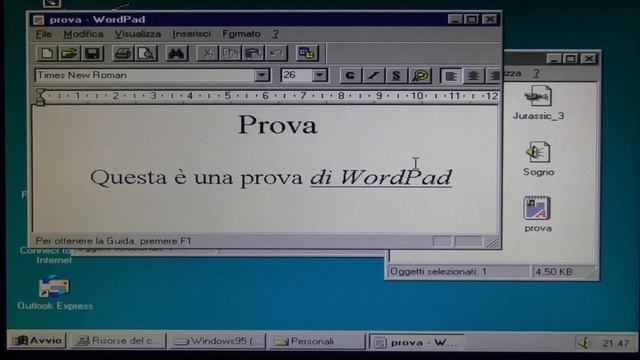The width and height of the screenshot is (640, 360).
Task: Open the Avvio start button
Action: point(37,341)
